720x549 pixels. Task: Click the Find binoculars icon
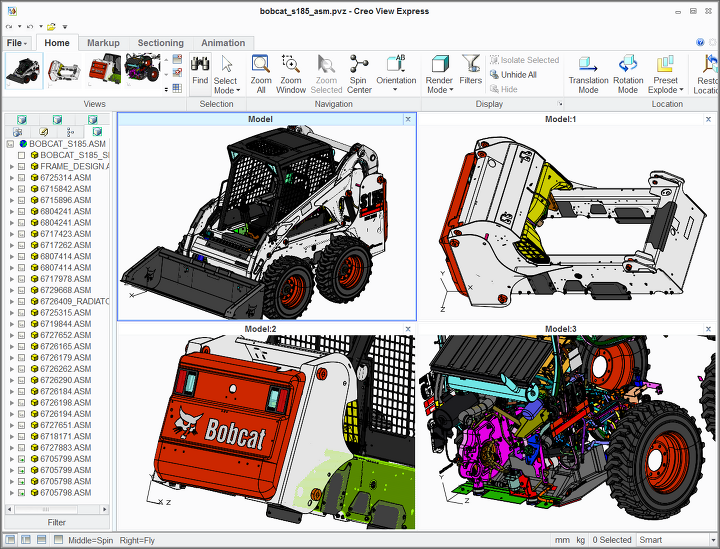pos(200,65)
